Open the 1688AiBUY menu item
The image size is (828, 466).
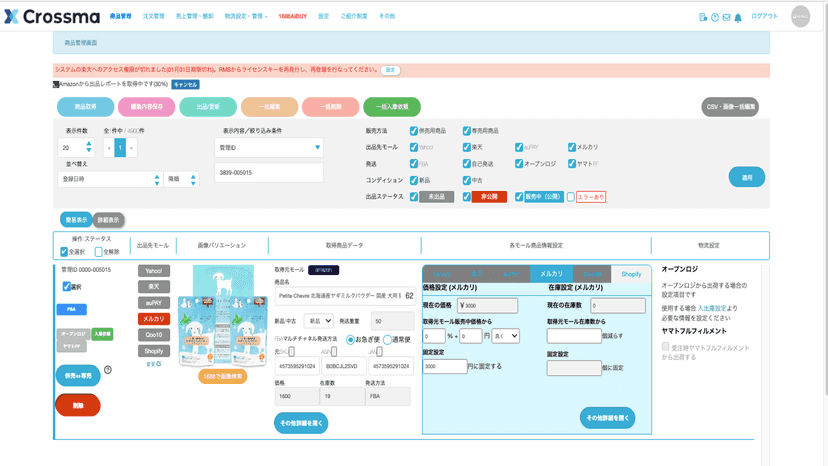(x=293, y=16)
